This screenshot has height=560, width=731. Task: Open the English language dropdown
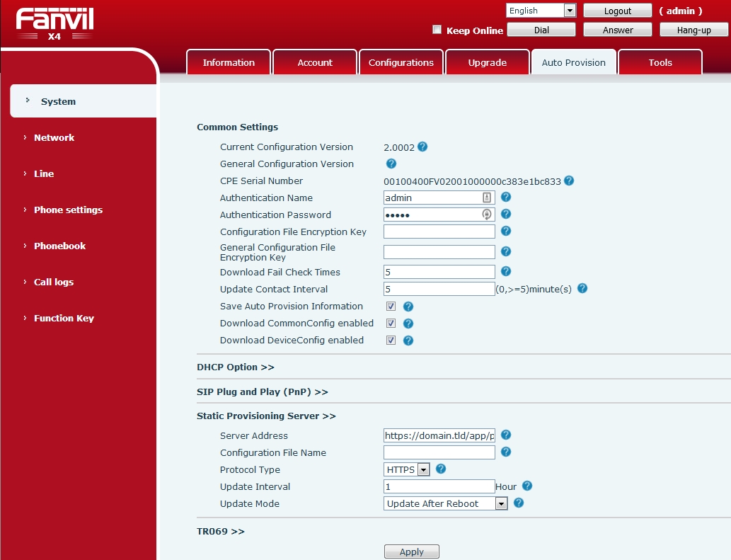(541, 11)
